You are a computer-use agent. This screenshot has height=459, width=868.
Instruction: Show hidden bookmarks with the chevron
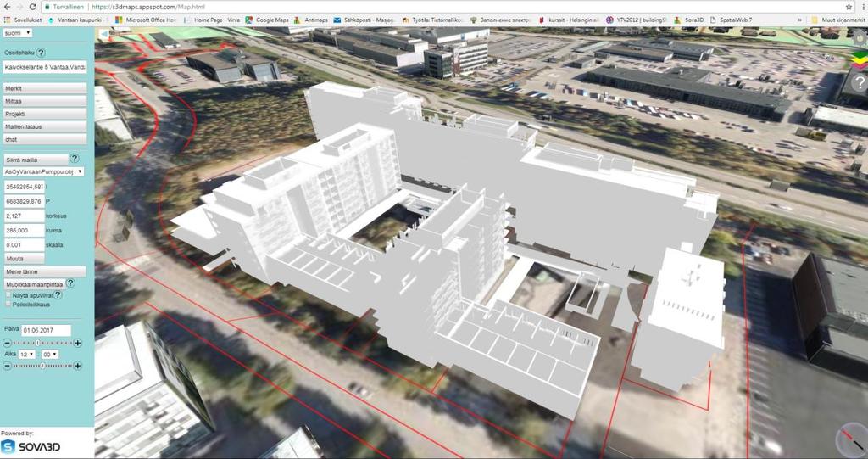point(799,20)
